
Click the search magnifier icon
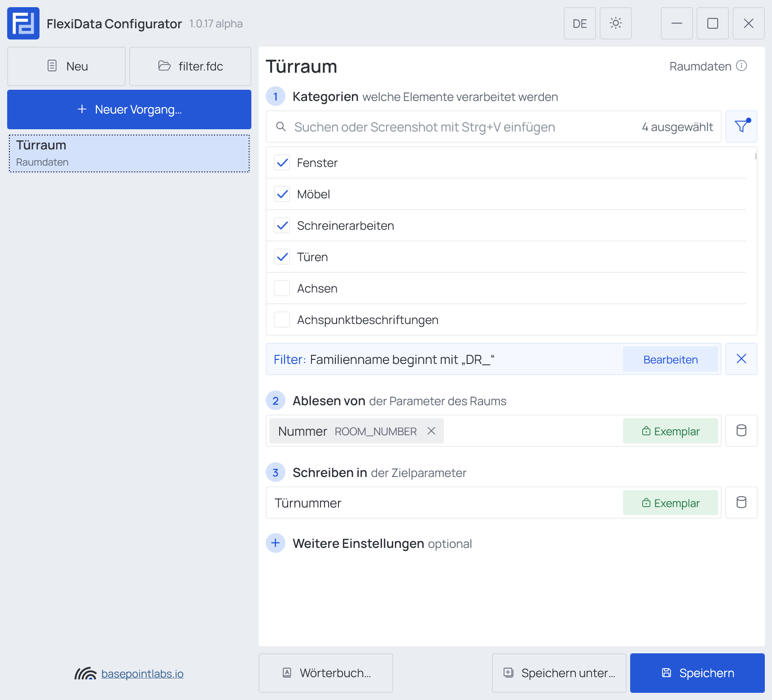pyautogui.click(x=281, y=127)
